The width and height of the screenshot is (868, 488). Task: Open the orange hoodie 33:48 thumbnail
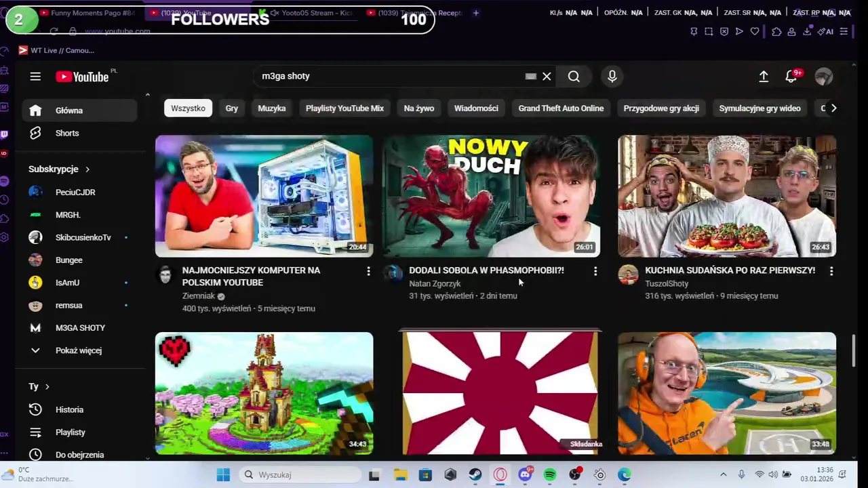click(727, 393)
